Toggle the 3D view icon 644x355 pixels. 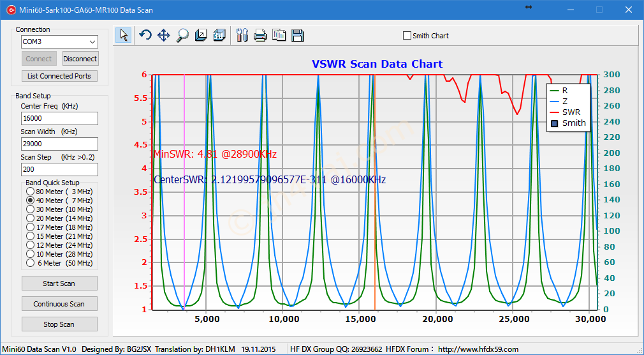(x=219, y=35)
